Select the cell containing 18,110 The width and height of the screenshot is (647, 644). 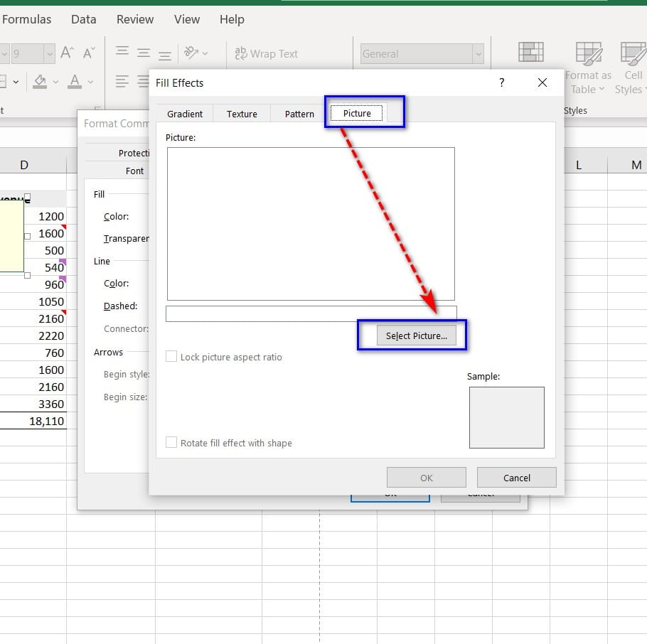[x=33, y=421]
